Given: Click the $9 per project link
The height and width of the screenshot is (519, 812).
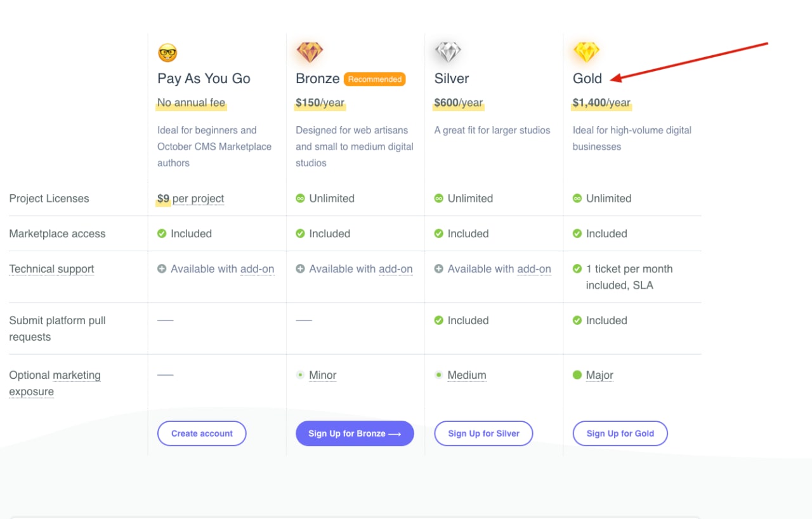Looking at the screenshot, I should pyautogui.click(x=191, y=199).
